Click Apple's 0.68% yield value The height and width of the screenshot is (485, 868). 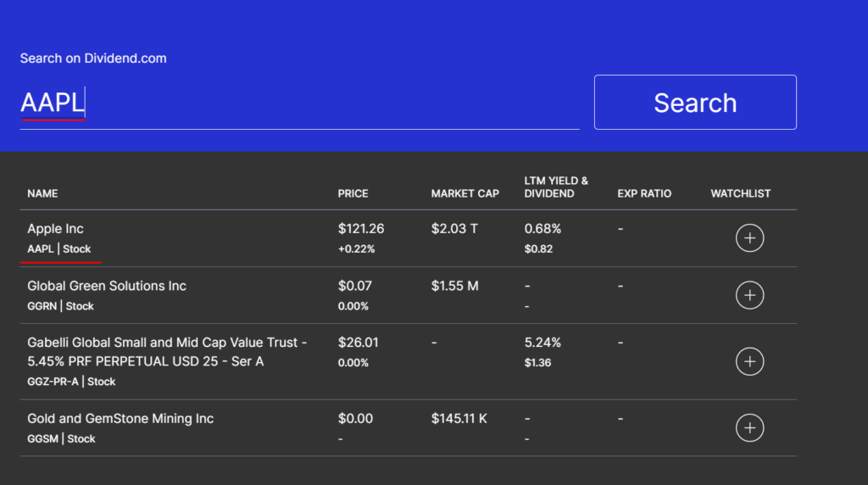[542, 229]
